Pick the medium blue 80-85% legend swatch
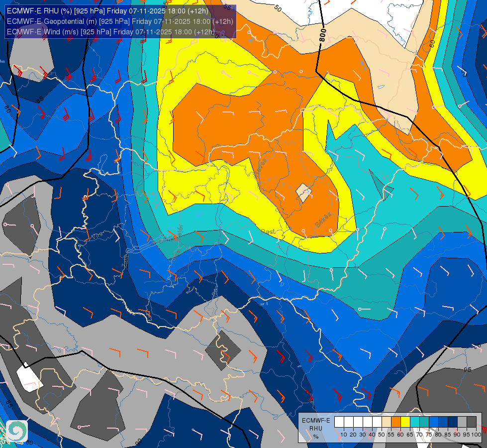 point(443,422)
